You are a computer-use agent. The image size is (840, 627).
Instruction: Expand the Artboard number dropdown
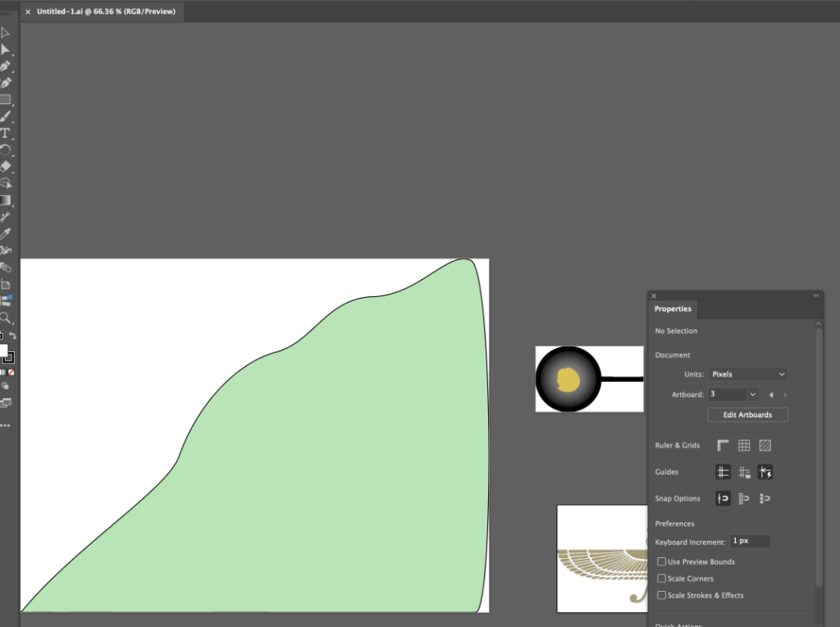(753, 395)
